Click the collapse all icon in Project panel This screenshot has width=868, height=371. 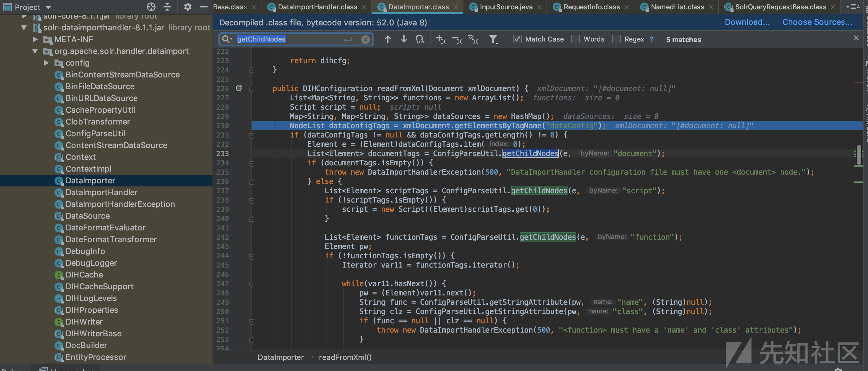pyautogui.click(x=168, y=7)
